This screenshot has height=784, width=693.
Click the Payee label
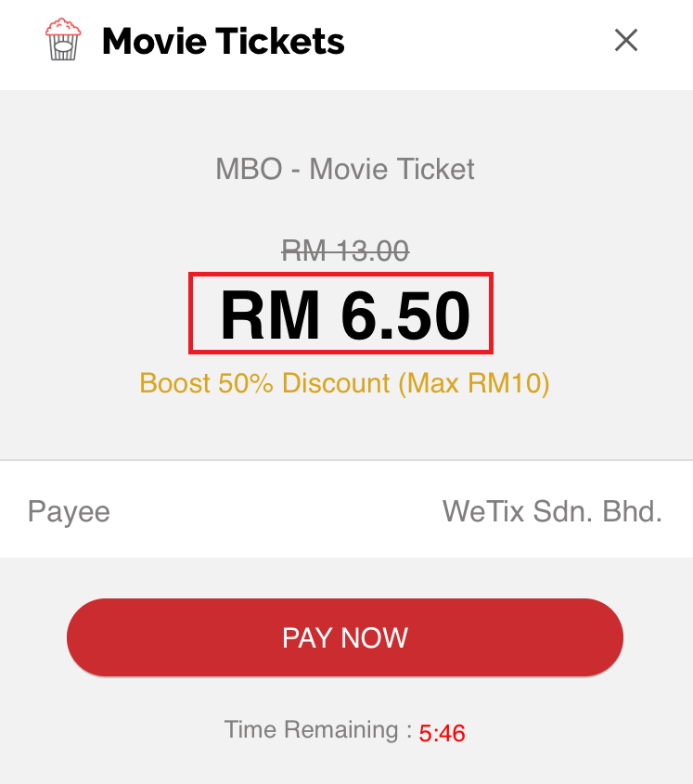pos(69,511)
